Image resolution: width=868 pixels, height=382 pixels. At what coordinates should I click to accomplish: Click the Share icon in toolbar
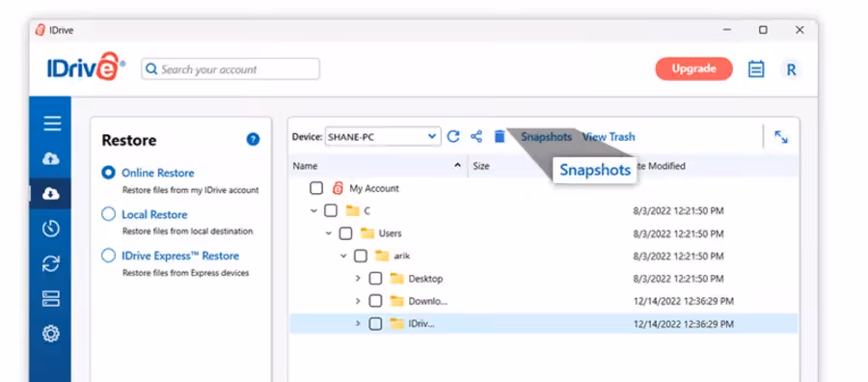coord(476,137)
